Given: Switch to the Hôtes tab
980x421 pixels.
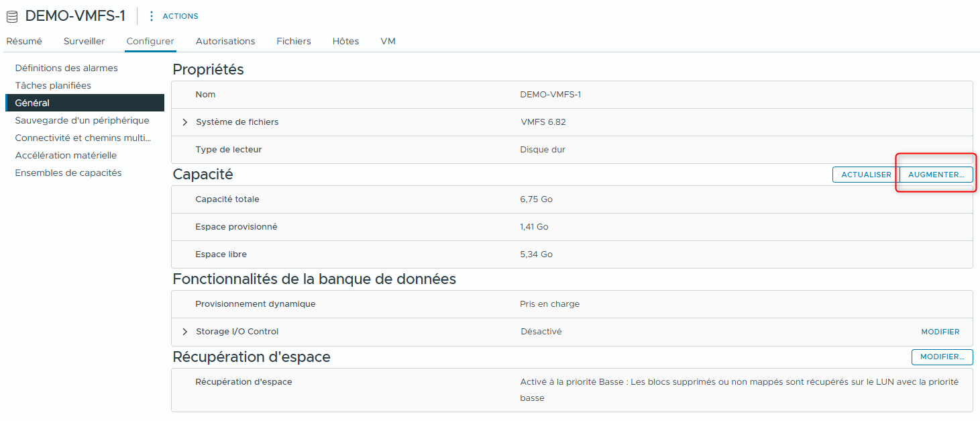Looking at the screenshot, I should pyautogui.click(x=345, y=41).
